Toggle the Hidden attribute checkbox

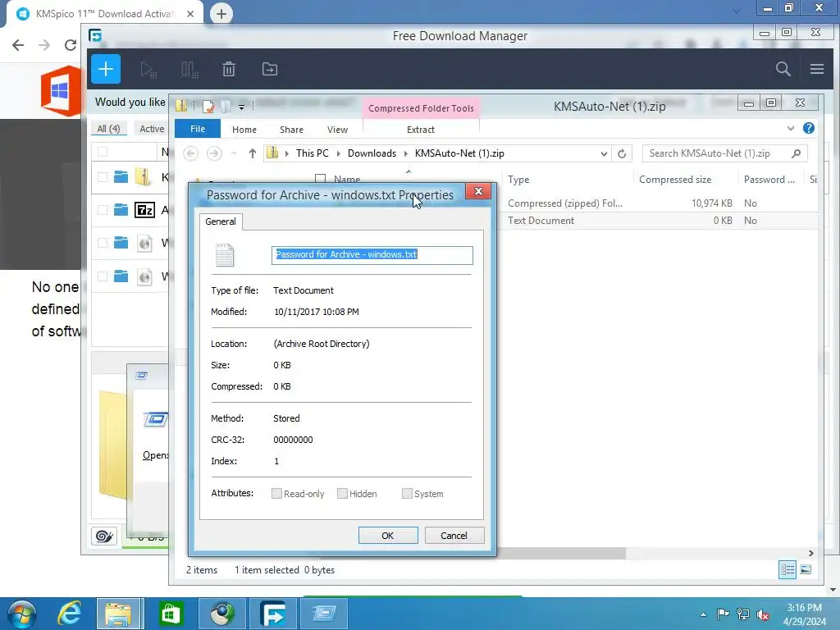pyautogui.click(x=342, y=493)
